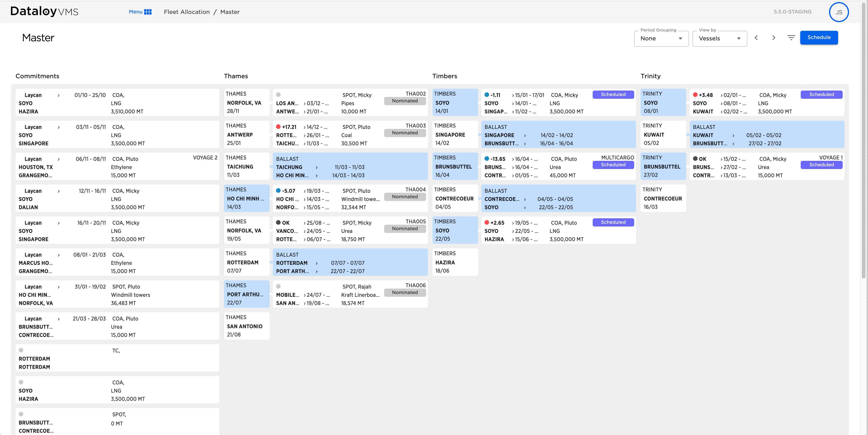Click the Master breadcrumb item
The width and height of the screenshot is (868, 435).
click(230, 12)
